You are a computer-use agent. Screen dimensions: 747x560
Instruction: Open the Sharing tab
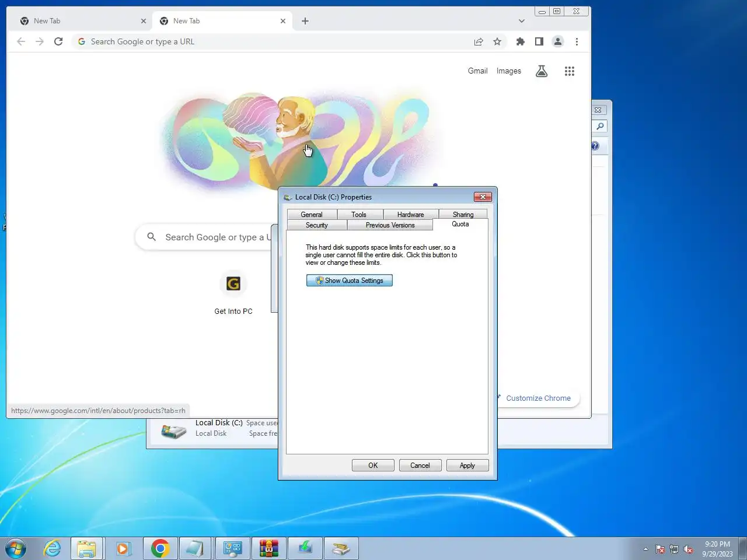pyautogui.click(x=463, y=215)
